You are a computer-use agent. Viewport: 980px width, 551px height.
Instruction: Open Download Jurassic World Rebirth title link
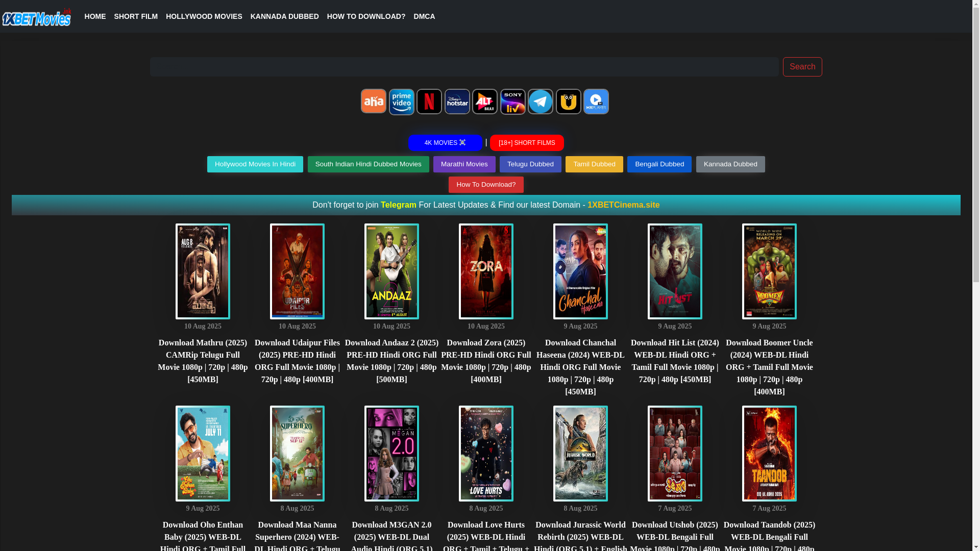pyautogui.click(x=580, y=536)
